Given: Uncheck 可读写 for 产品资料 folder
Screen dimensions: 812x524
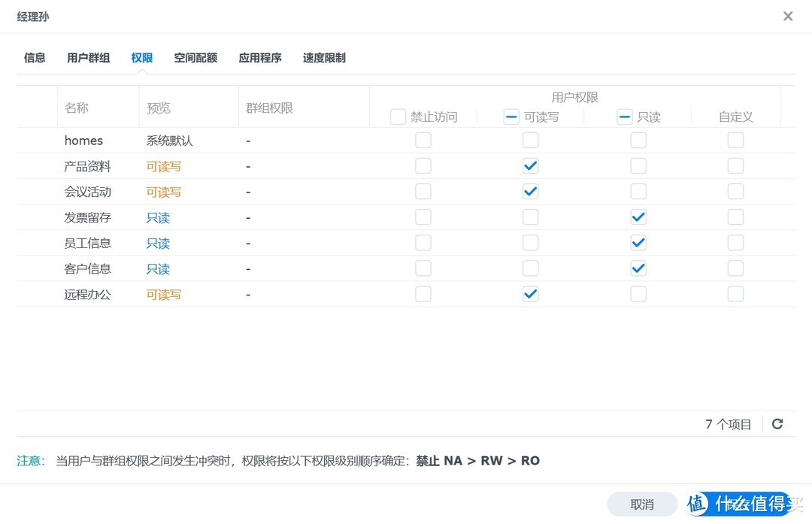Looking at the screenshot, I should 530,165.
